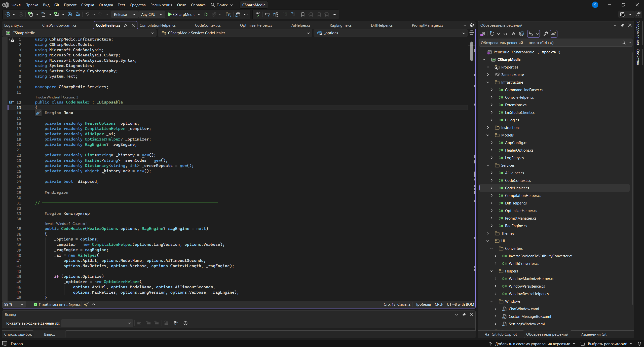Start without debugging using the hollow play icon
This screenshot has height=347, width=644.
(x=206, y=14)
